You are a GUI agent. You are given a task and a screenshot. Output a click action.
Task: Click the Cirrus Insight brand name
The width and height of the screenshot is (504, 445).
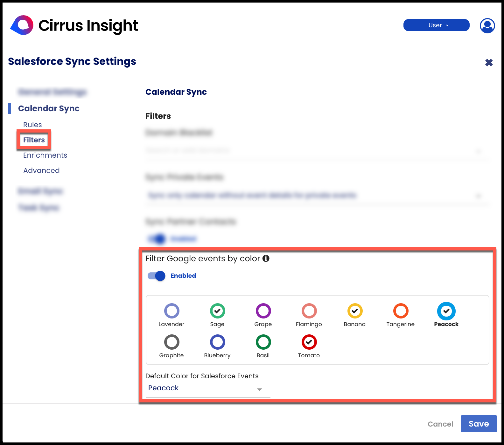88,25
